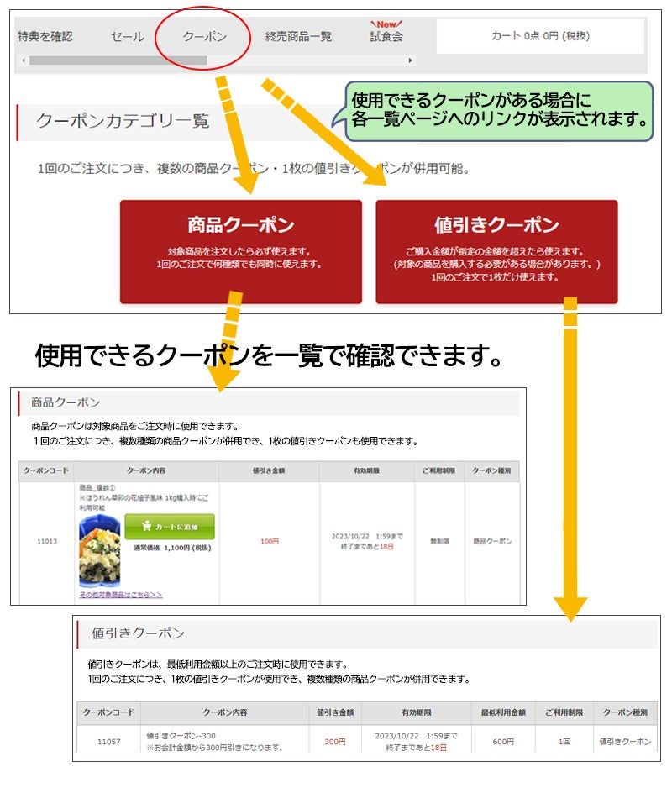Viewport: 672px width, 809px height.
Task: Click the New badge above 試食会
Action: (x=386, y=24)
